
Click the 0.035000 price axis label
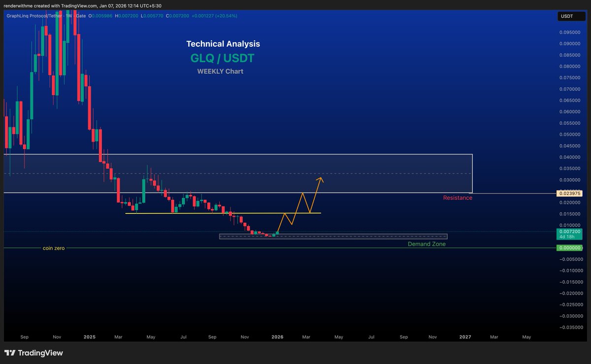569,169
